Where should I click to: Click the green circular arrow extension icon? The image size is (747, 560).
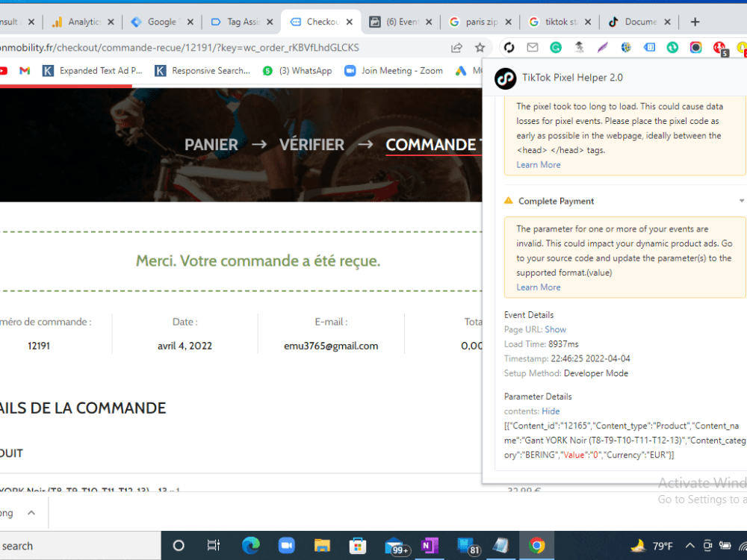pyautogui.click(x=672, y=47)
